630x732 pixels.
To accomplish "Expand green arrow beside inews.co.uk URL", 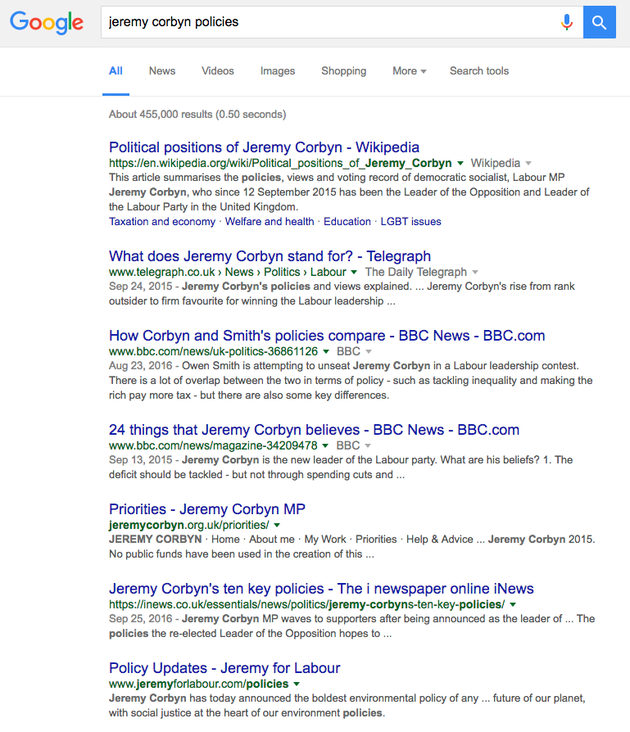I will [513, 605].
